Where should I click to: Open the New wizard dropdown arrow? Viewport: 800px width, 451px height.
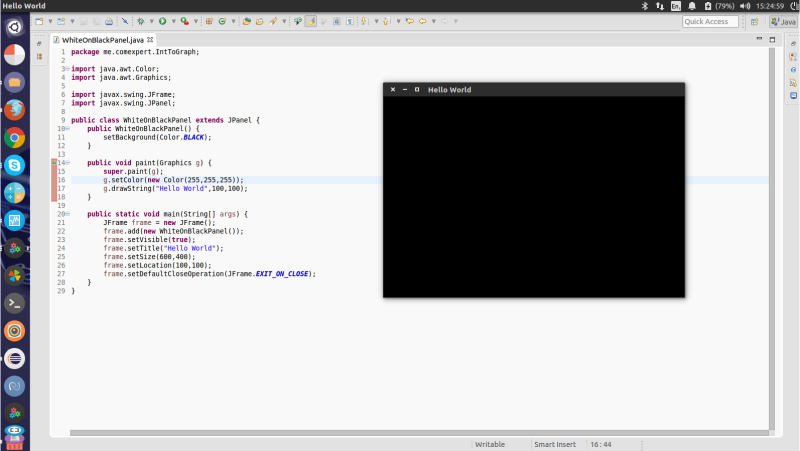(x=50, y=21)
